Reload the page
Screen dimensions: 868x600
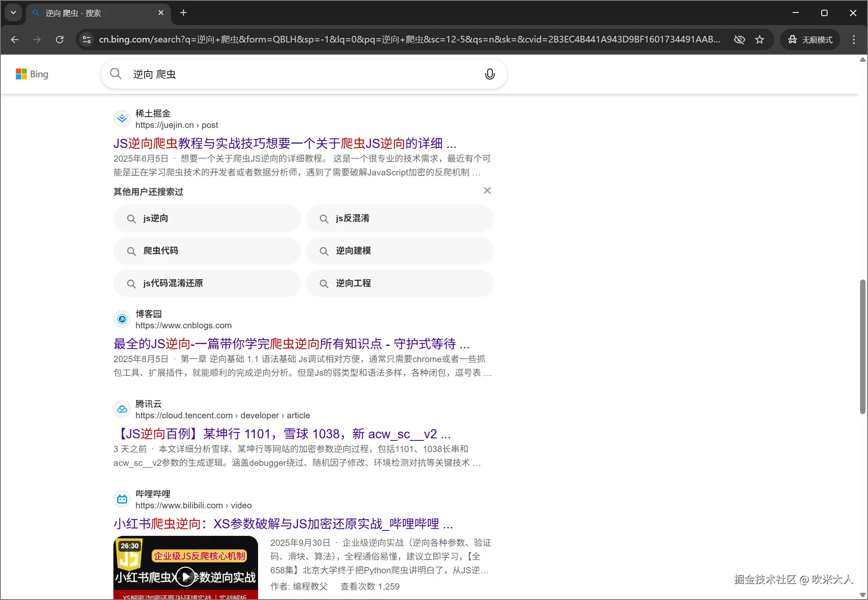tap(60, 40)
